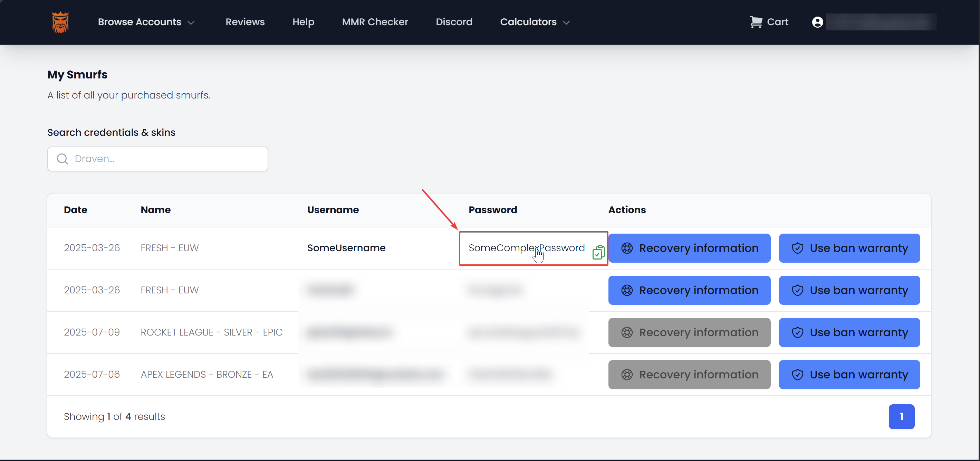This screenshot has width=980, height=461.
Task: Open Cart from the navigation bar
Action: click(x=769, y=22)
